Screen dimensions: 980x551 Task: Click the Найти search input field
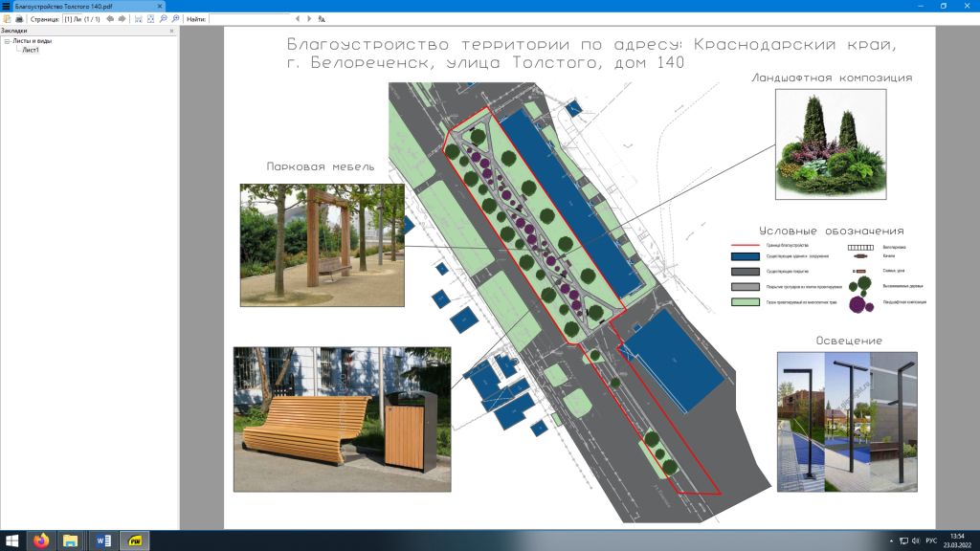click(249, 18)
